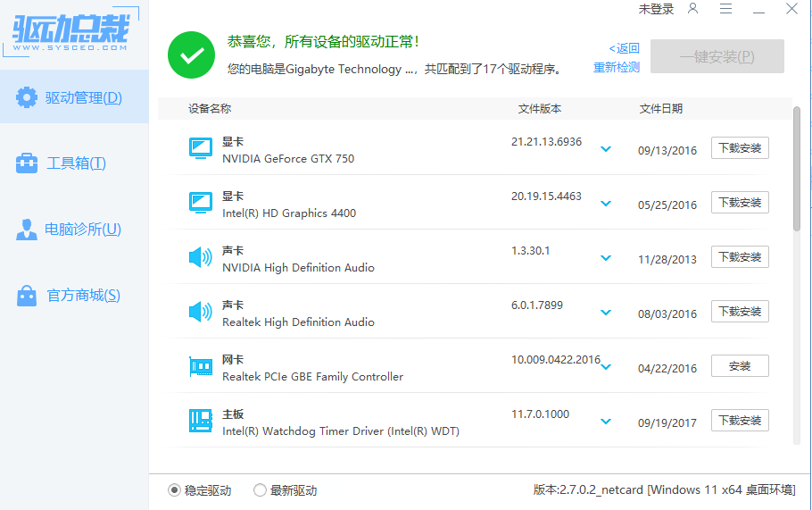Click the person icon for 电脑诊所
Screen dimensions: 812x510
tap(27, 229)
